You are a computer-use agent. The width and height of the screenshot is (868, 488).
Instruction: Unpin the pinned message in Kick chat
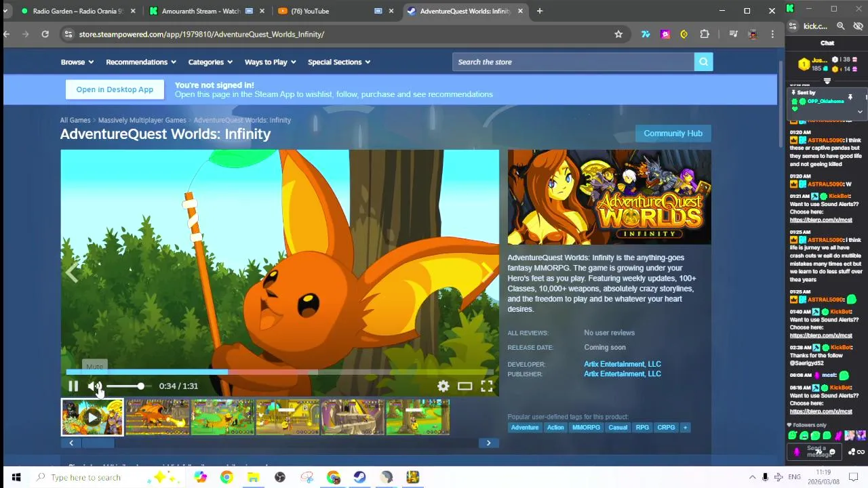point(850,98)
